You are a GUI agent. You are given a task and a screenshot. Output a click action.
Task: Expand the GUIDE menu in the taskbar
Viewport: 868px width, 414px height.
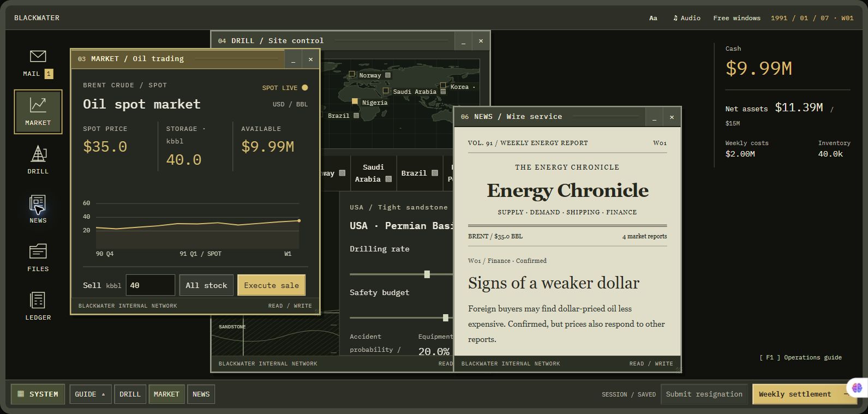[x=90, y=394]
